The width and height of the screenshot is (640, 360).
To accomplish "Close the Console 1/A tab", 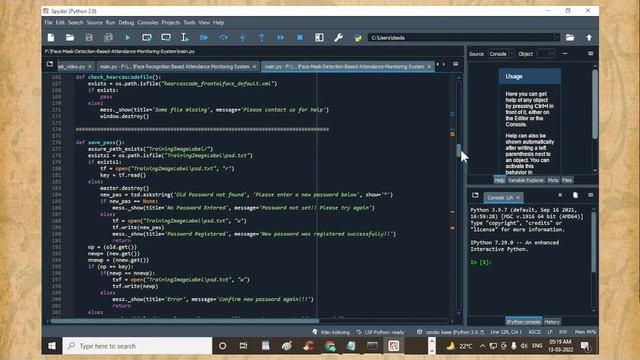I will 518,198.
